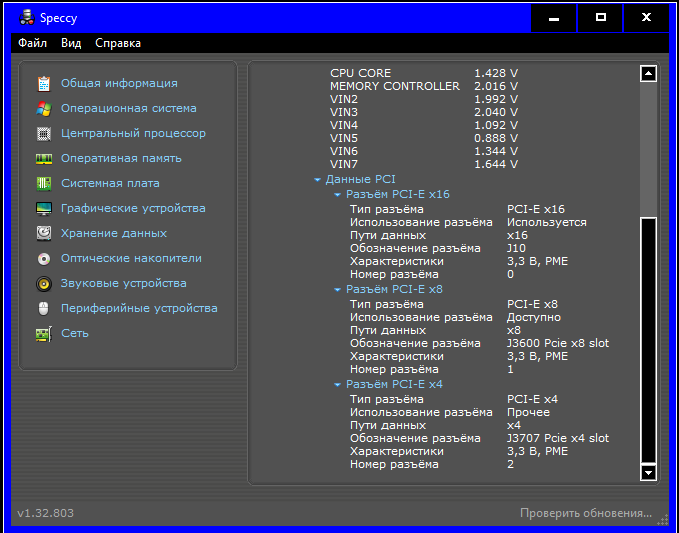Click the Проверить обновления link
The height and width of the screenshot is (533, 679).
pyautogui.click(x=585, y=513)
